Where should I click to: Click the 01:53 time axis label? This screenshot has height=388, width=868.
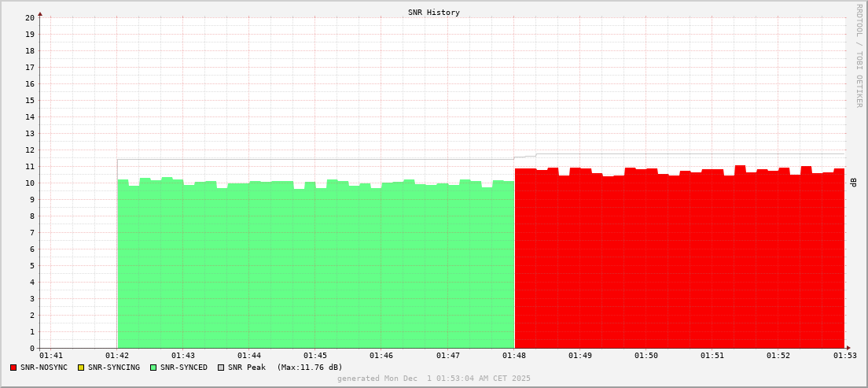point(844,357)
